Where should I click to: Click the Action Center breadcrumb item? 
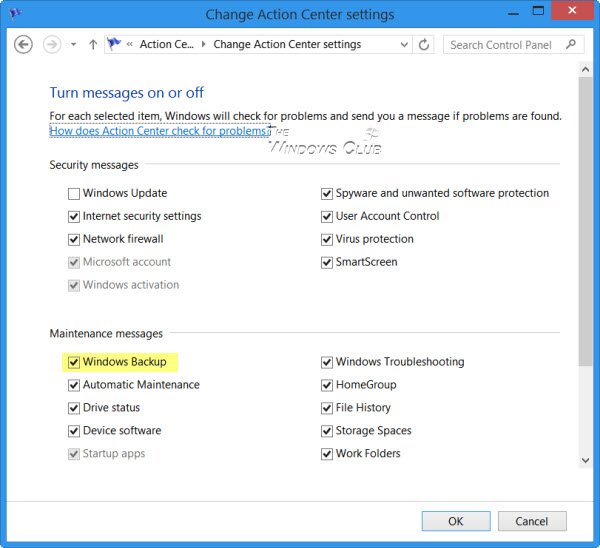pyautogui.click(x=168, y=45)
